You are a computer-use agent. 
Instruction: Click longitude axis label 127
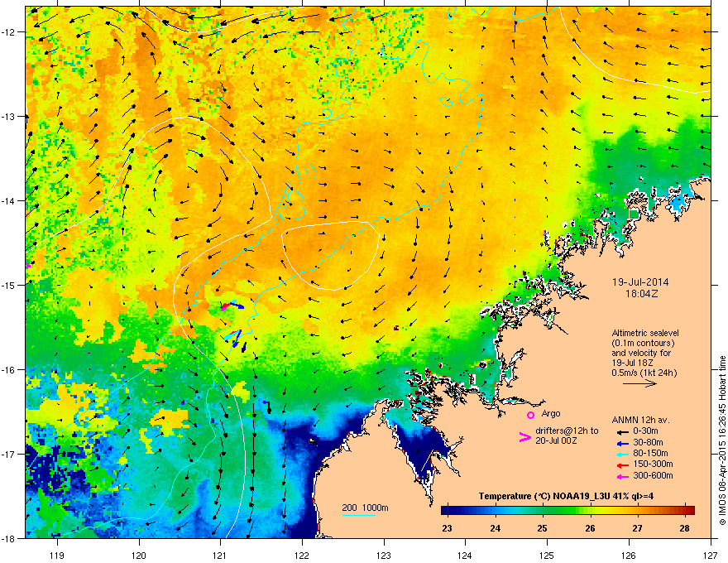click(710, 555)
